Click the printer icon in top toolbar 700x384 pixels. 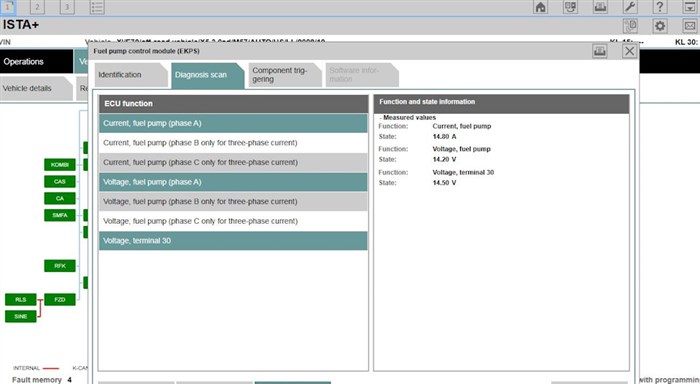pyautogui.click(x=600, y=7)
